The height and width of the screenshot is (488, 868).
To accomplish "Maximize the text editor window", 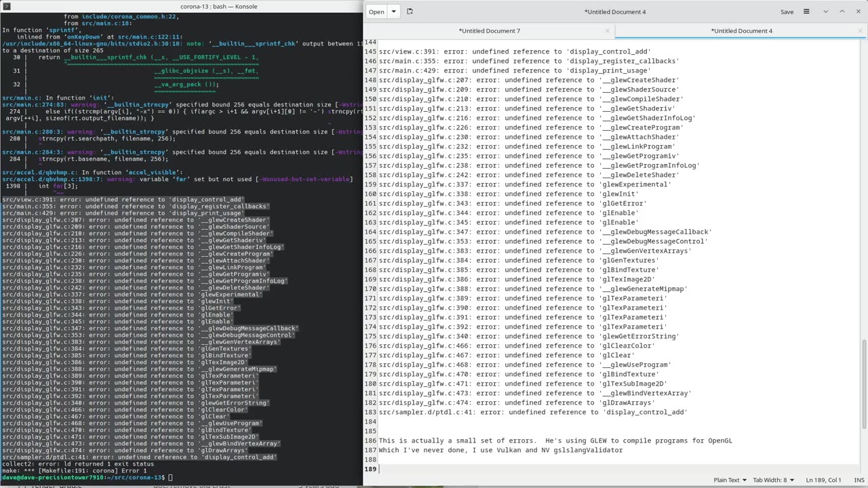I will [x=842, y=12].
